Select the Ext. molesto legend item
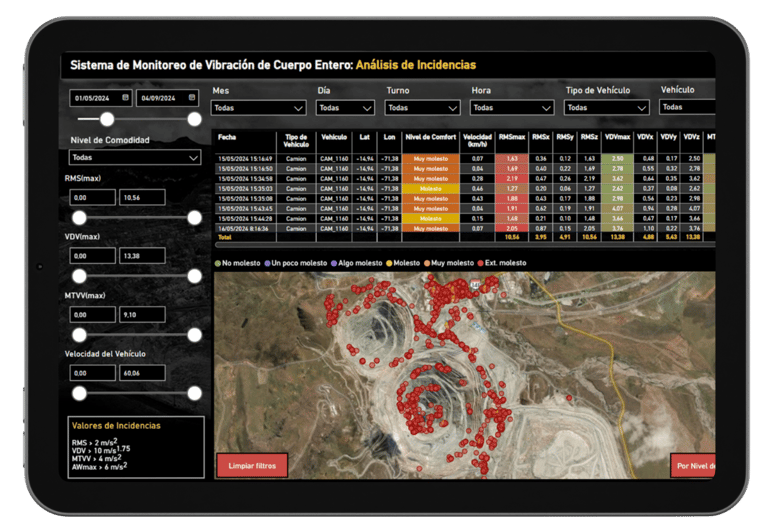Viewport: 768px width, 527px height. click(503, 263)
